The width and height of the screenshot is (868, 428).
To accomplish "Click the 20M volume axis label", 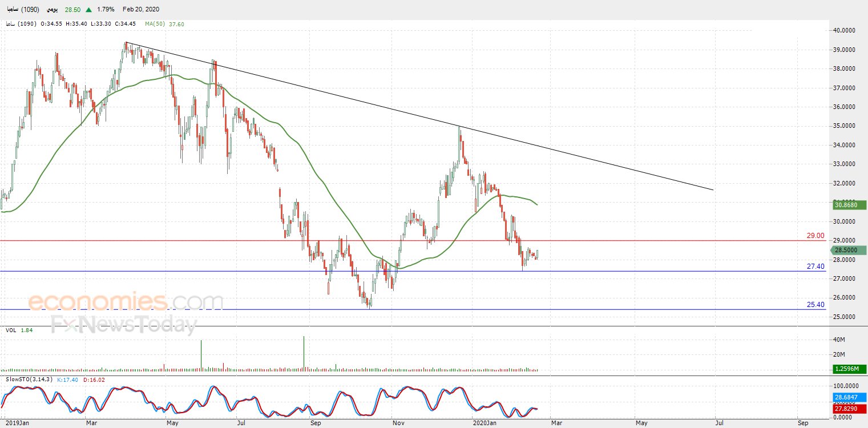I will [839, 355].
